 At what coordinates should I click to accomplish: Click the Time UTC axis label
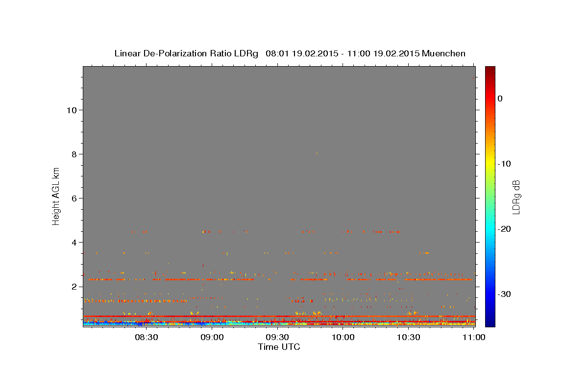(x=279, y=347)
